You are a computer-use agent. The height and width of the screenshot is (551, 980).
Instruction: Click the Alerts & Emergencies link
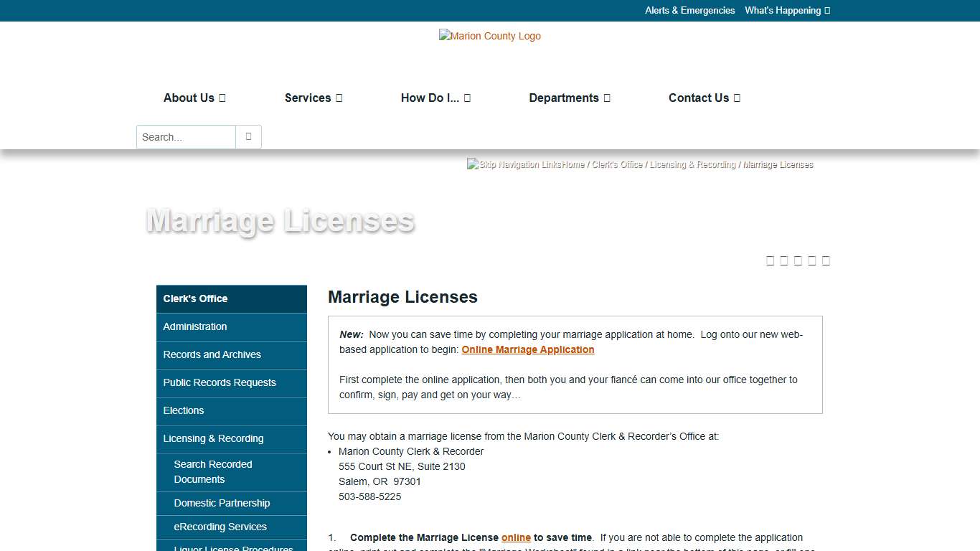click(x=689, y=10)
